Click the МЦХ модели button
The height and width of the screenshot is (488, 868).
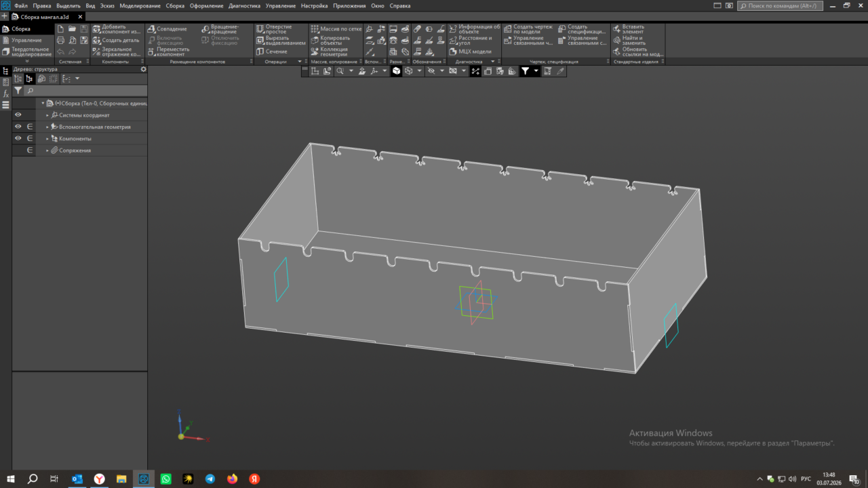pos(471,52)
